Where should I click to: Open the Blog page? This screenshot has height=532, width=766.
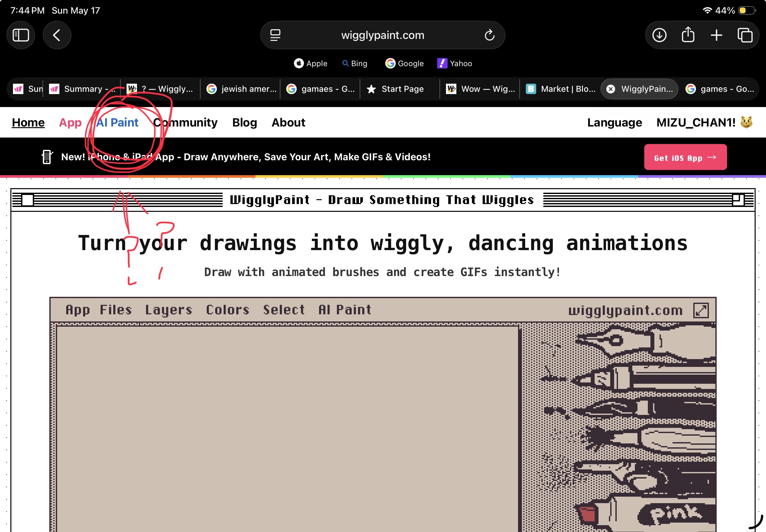(245, 122)
